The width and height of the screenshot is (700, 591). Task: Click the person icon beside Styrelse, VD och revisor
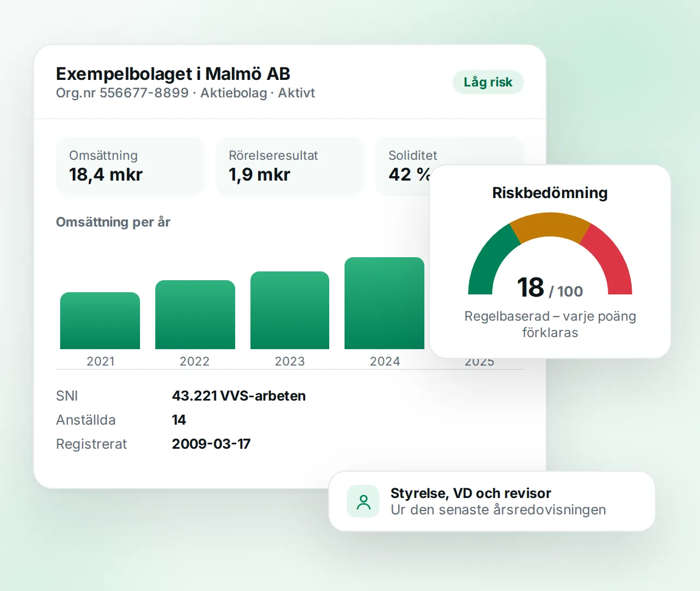[363, 501]
